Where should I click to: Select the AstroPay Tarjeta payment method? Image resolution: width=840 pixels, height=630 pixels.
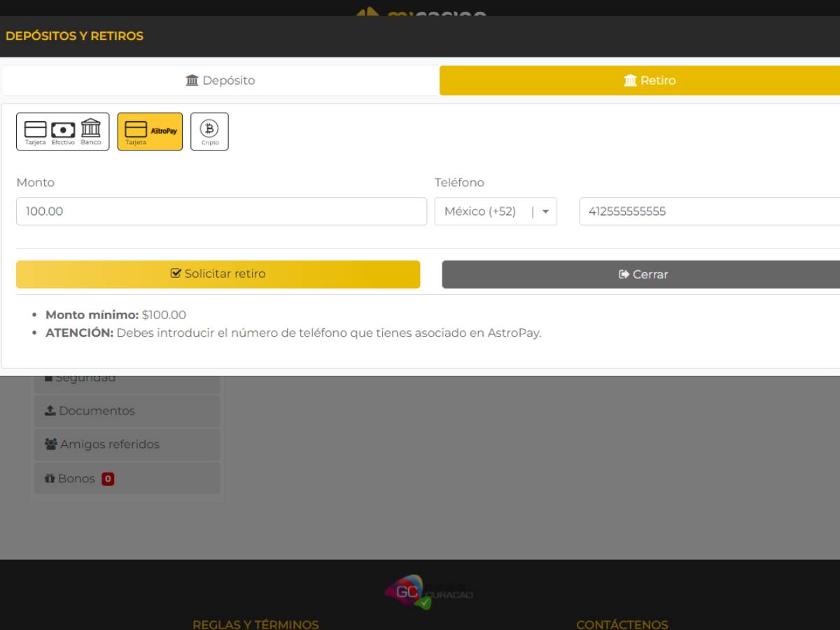coord(150,132)
